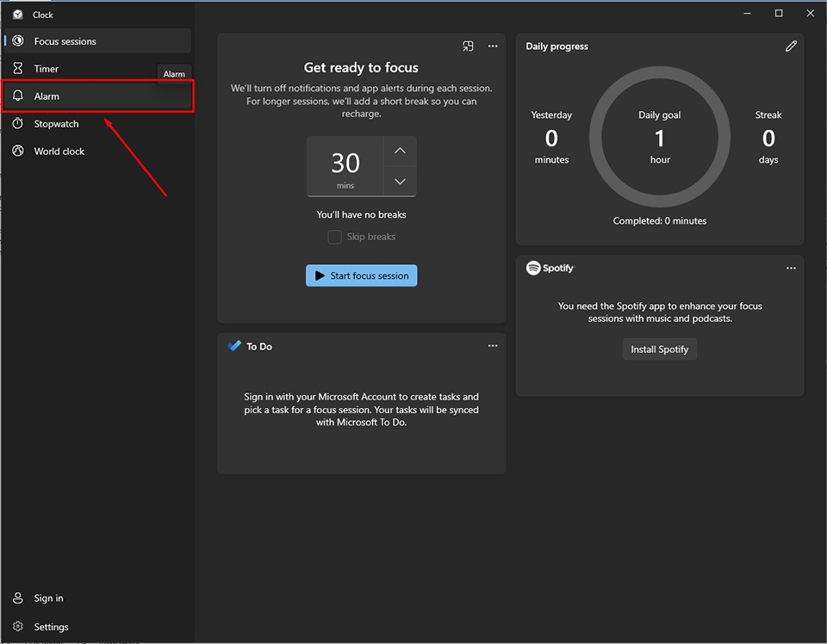Start the focus session
The height and width of the screenshot is (644, 827).
[x=361, y=276]
